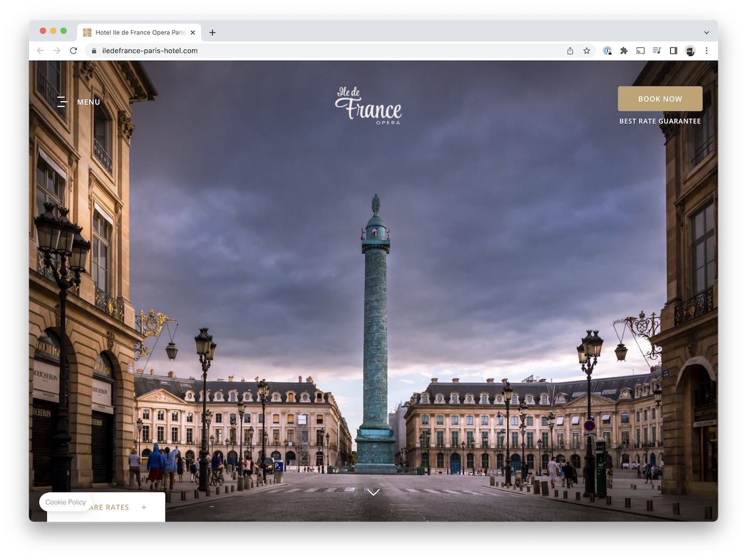
Task: Toggle the browser side panel
Action: click(x=673, y=51)
